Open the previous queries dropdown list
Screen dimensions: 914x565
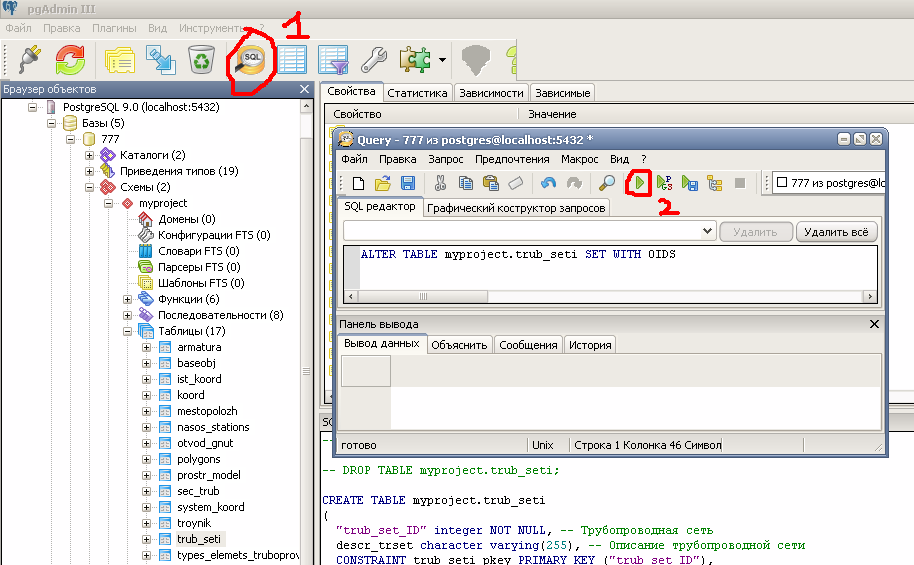click(x=706, y=232)
